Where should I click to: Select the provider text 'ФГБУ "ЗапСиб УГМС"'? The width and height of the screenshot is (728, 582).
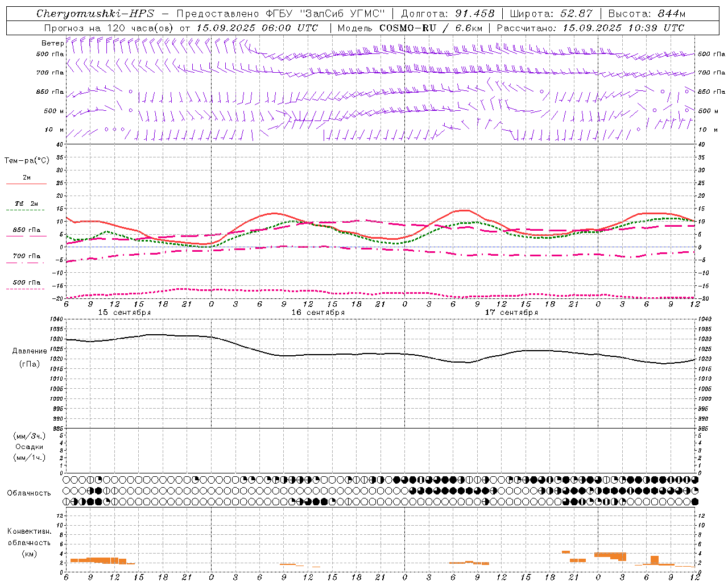click(325, 14)
